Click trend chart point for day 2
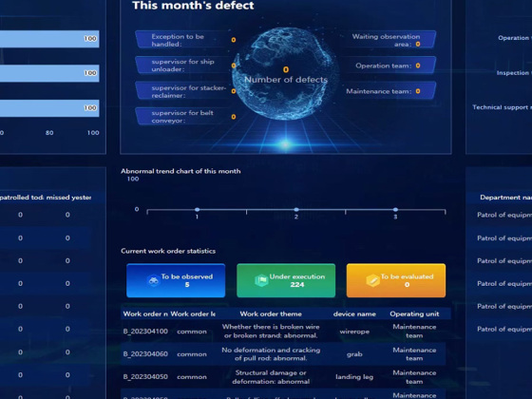532x399 pixels. pos(296,210)
